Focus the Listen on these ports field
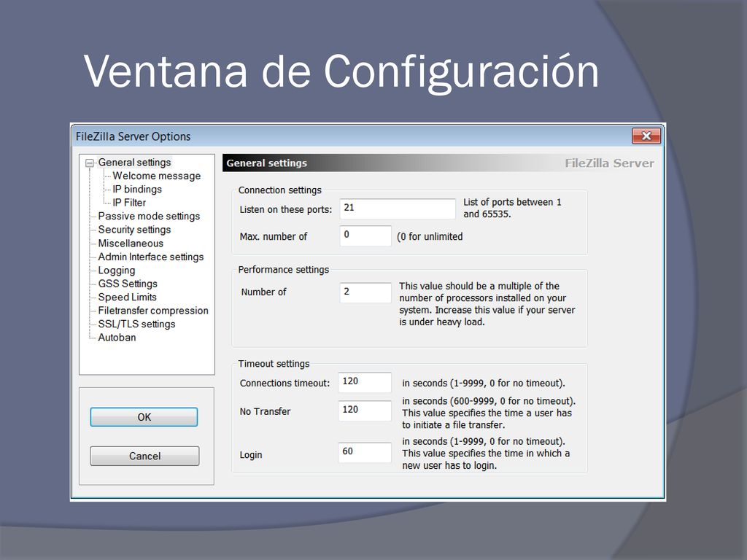This screenshot has height=560, width=747. (398, 209)
